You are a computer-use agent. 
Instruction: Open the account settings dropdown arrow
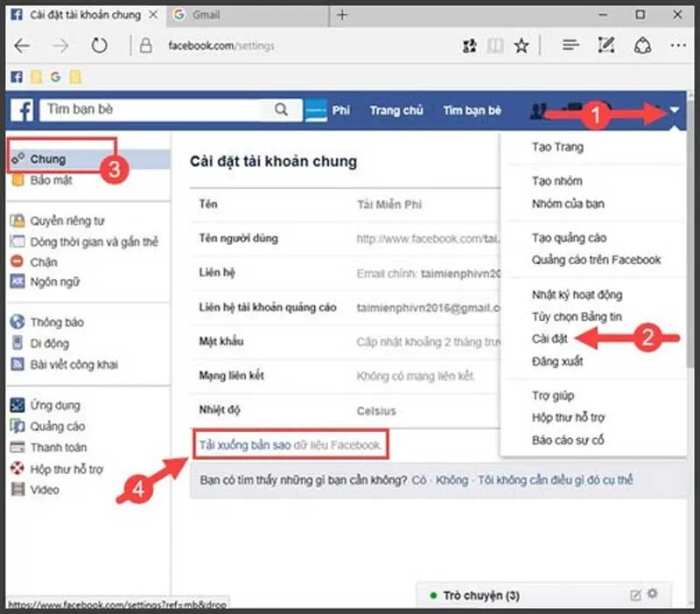coord(674,109)
